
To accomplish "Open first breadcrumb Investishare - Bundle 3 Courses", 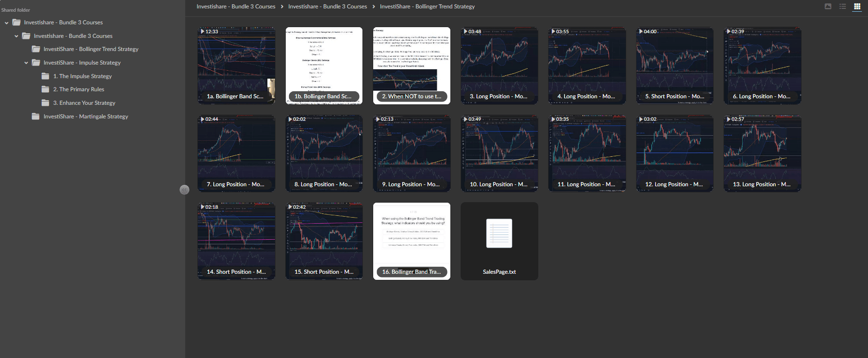I will (x=236, y=7).
